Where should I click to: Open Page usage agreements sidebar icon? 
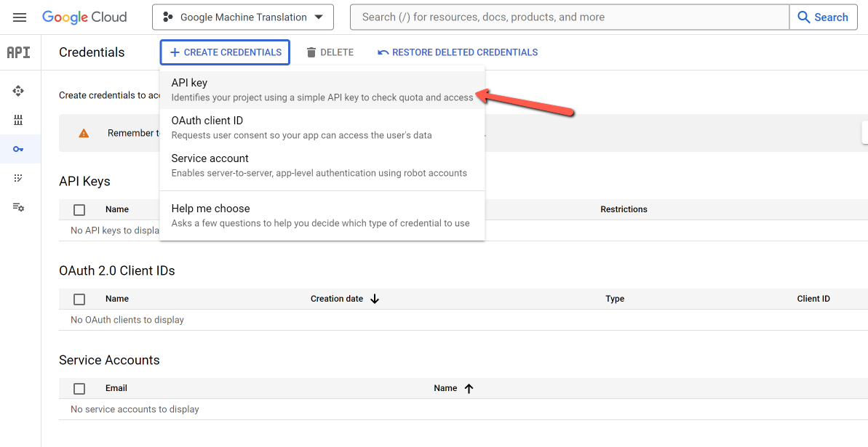pos(18,207)
